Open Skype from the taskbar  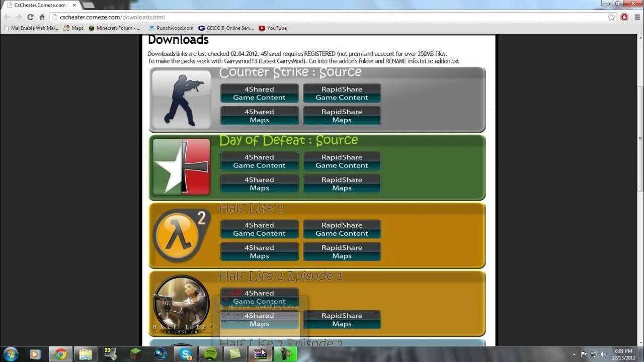(x=186, y=354)
